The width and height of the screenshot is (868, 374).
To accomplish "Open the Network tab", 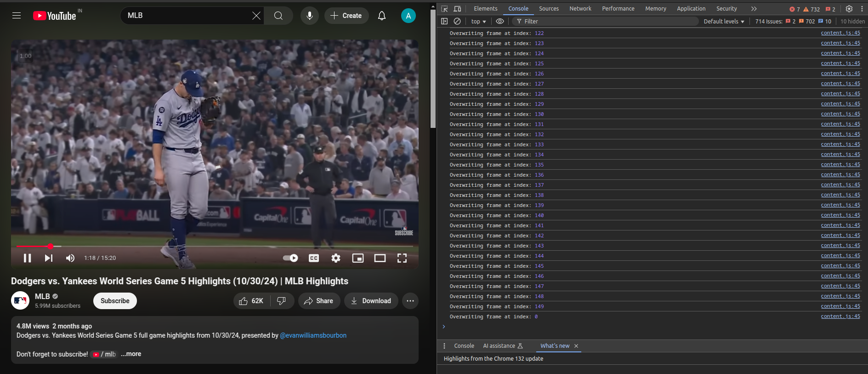I will coord(580,9).
